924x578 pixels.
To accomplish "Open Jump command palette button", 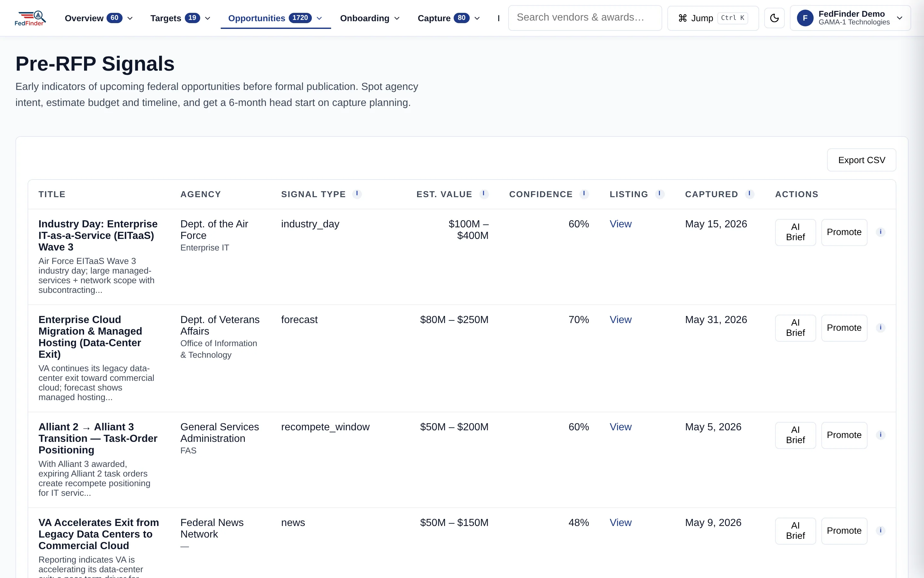I will [713, 18].
